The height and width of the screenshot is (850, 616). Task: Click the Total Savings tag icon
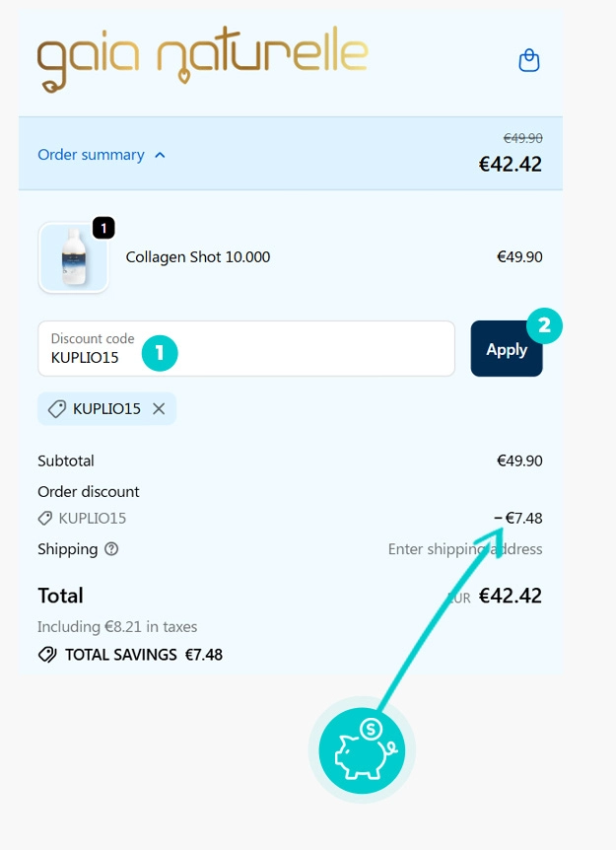click(47, 655)
